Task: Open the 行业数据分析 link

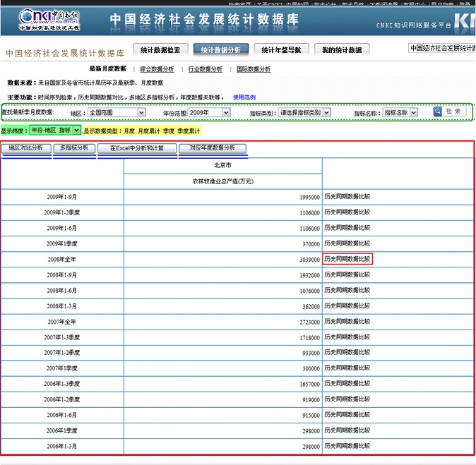Action: click(206, 70)
